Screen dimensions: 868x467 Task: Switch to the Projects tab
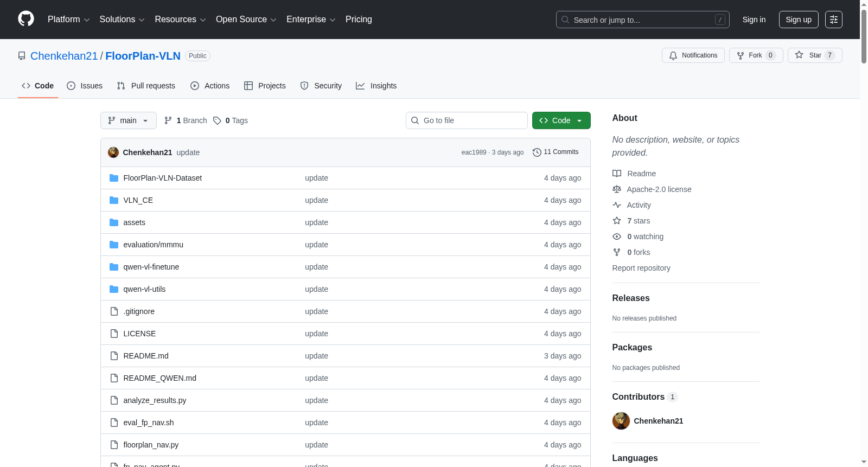click(x=265, y=86)
